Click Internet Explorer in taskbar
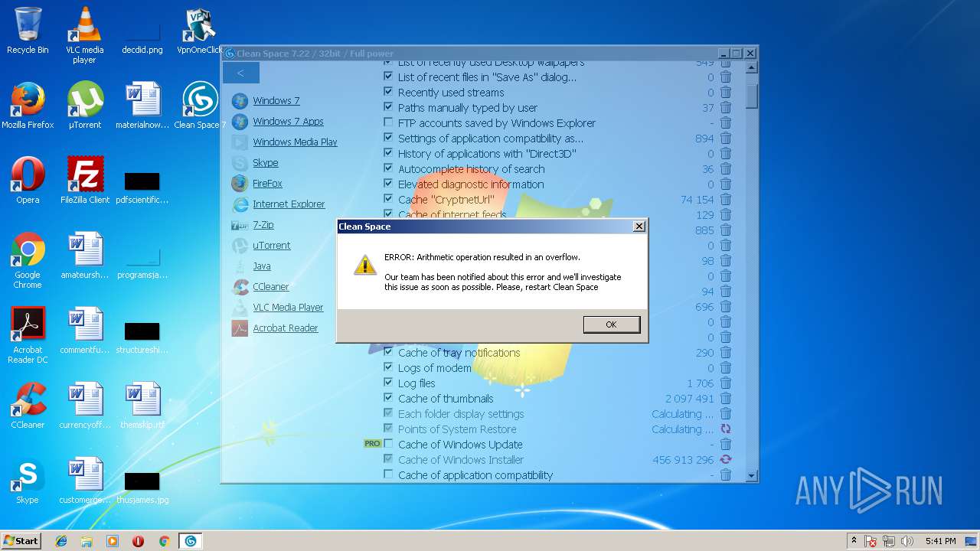 point(61,541)
